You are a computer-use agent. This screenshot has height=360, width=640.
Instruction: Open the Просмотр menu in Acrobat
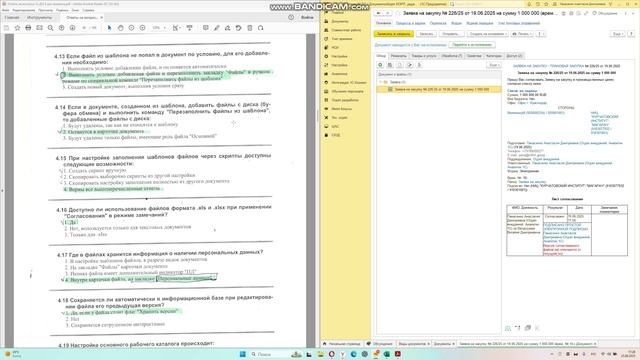pyautogui.click(x=45, y=10)
